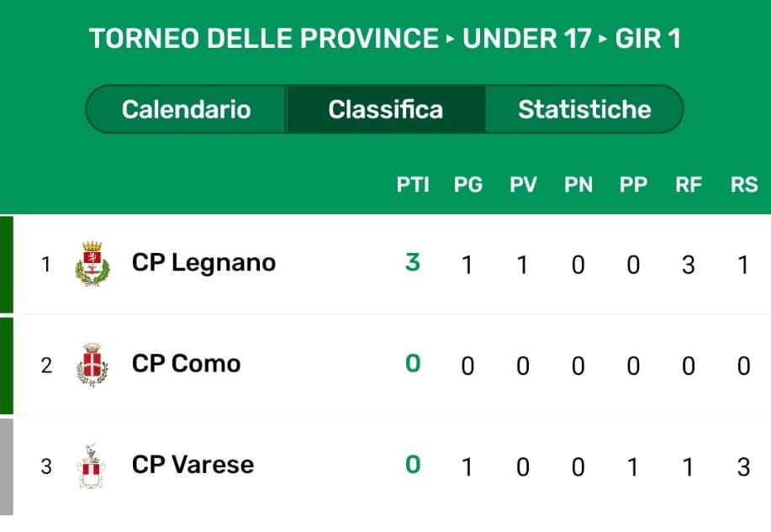Click the TORNEO DELLE PROVINCE breadcrumb

tap(264, 39)
